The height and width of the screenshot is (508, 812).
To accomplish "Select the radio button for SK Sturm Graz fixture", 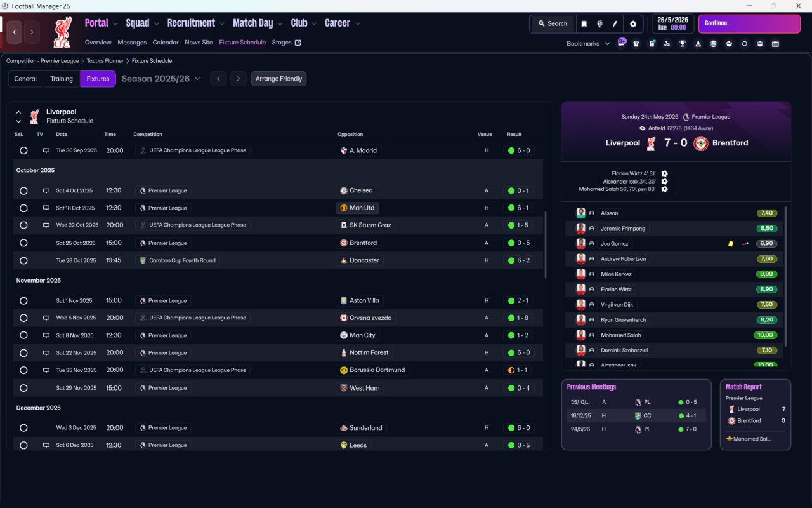I will (23, 225).
